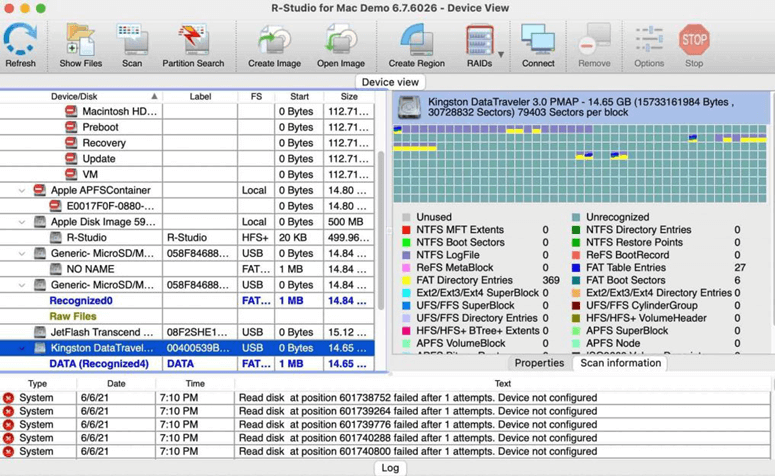Select the Recovery volume icon

click(71, 143)
